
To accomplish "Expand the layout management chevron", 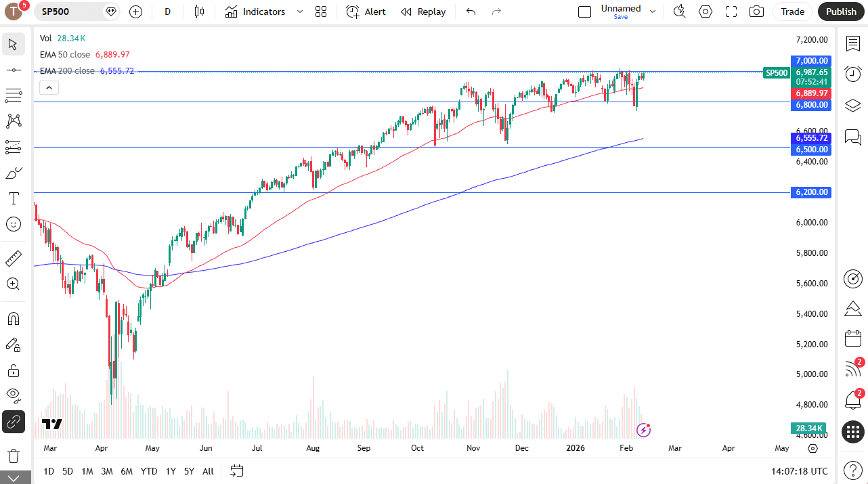I will pos(653,12).
